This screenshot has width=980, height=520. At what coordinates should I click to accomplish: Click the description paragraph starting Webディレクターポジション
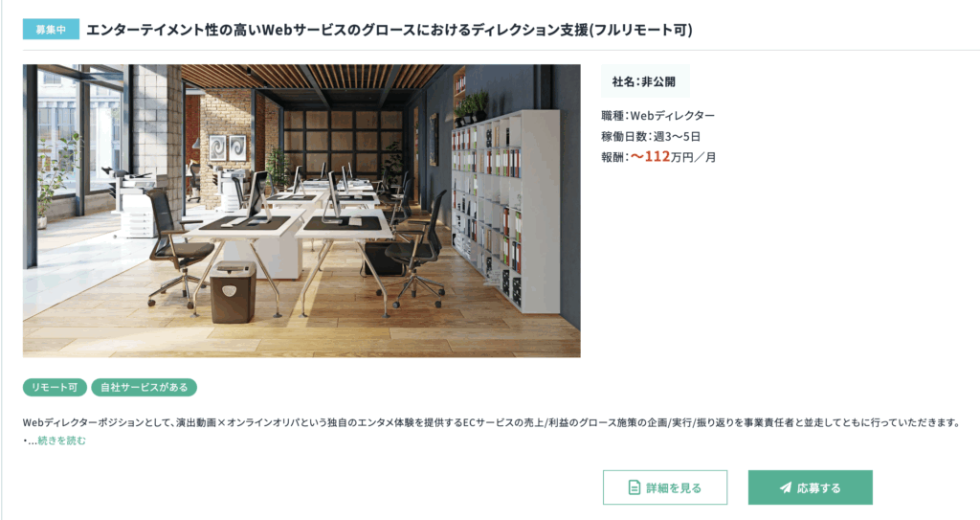tap(491, 422)
